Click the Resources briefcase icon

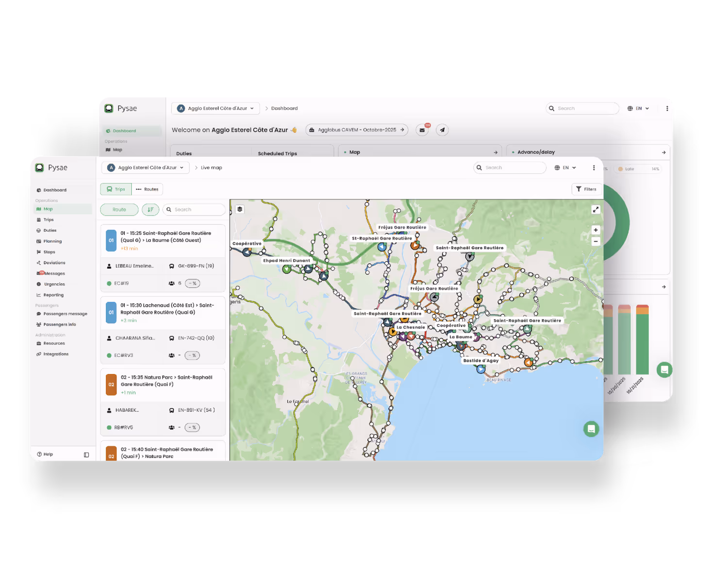[39, 343]
